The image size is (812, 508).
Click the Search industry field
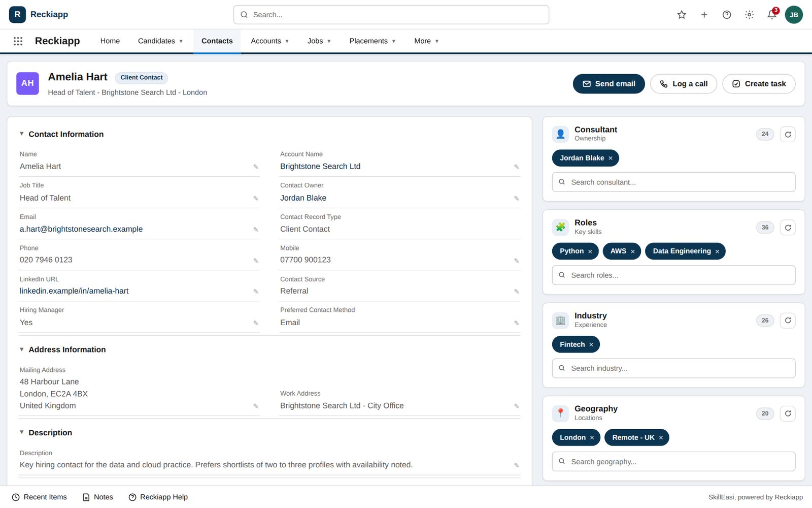673,368
